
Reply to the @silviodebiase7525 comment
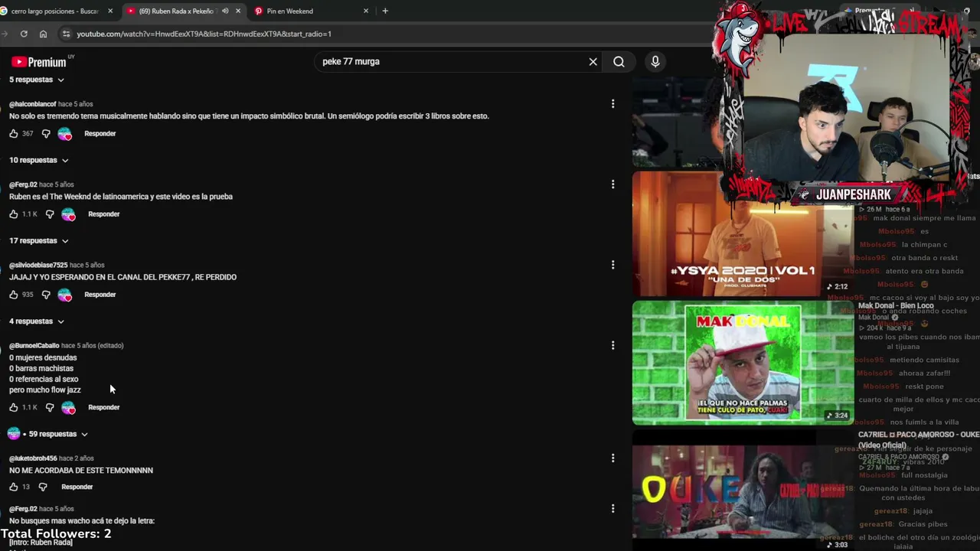(x=100, y=295)
